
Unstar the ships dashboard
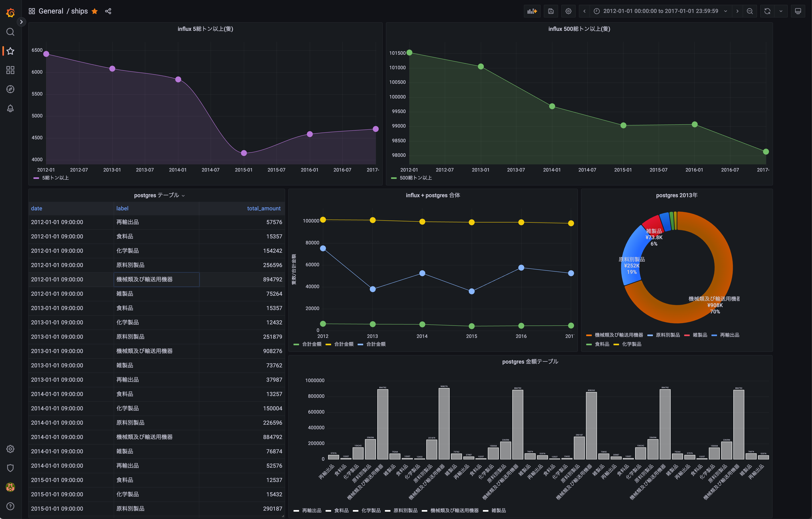95,11
